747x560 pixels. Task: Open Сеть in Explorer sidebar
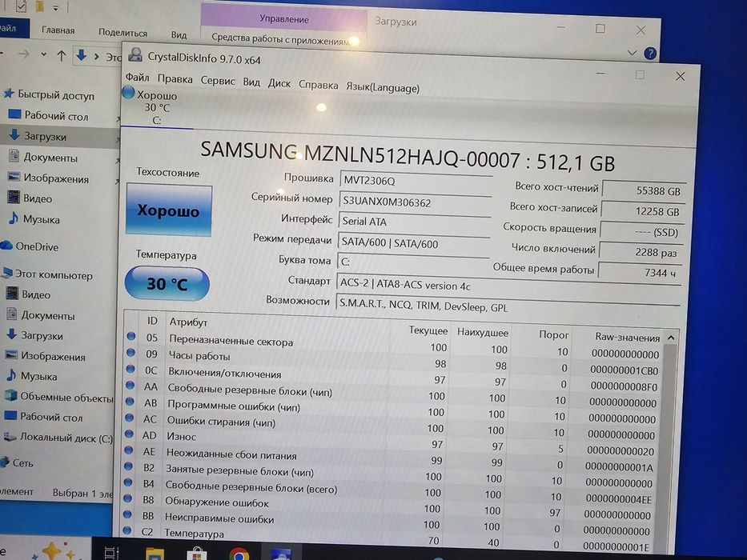[22, 463]
